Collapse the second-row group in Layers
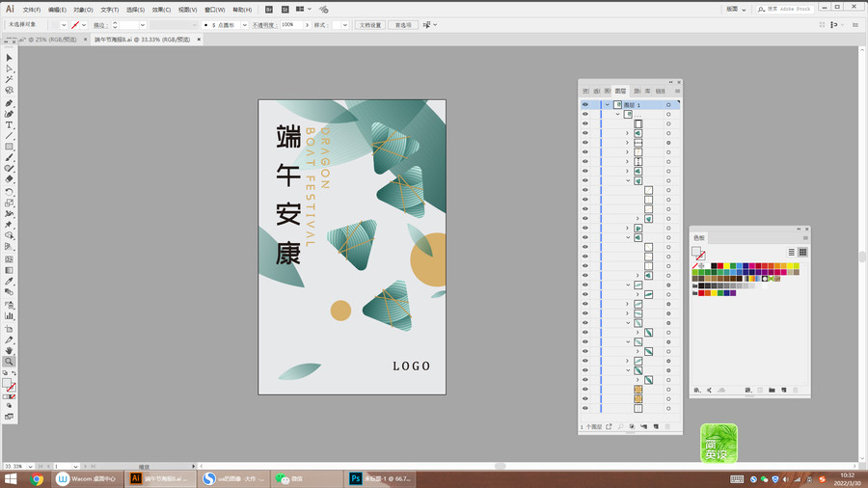The height and width of the screenshot is (488, 868). coord(618,114)
